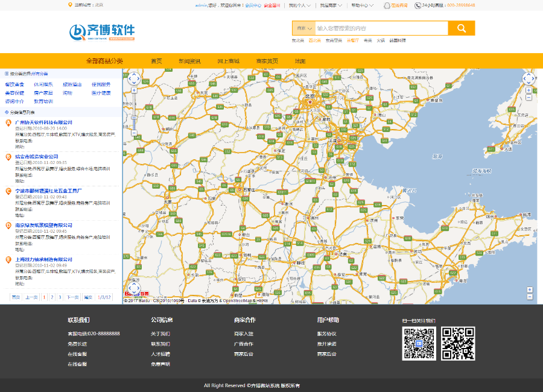The width and height of the screenshot is (543, 392).
Task: Click the top-right map pan control
Action: coord(529,78)
